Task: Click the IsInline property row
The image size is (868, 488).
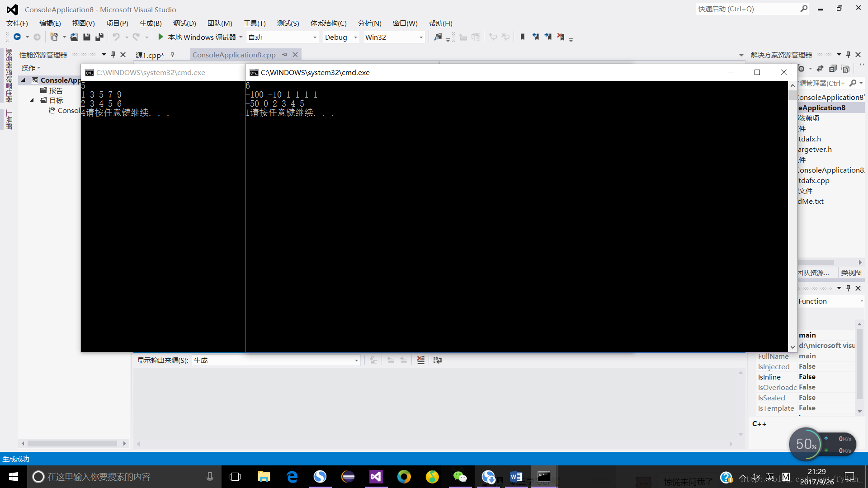Action: tap(806, 377)
